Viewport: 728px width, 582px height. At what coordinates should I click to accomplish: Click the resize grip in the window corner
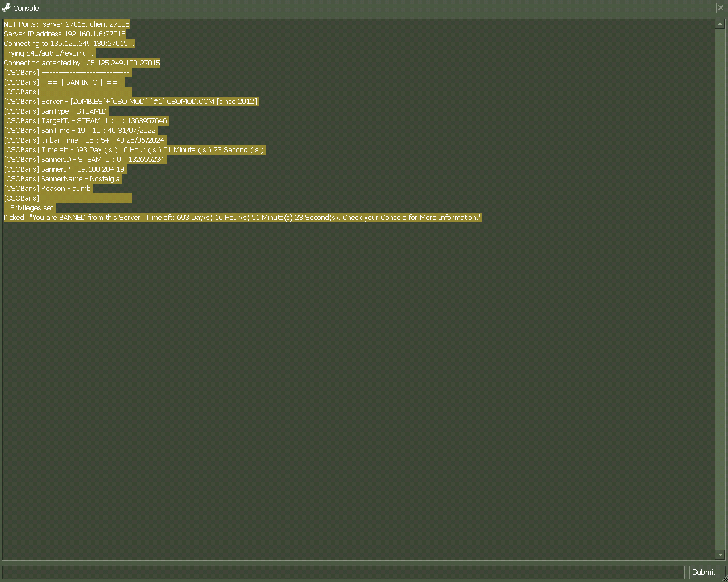point(724,578)
